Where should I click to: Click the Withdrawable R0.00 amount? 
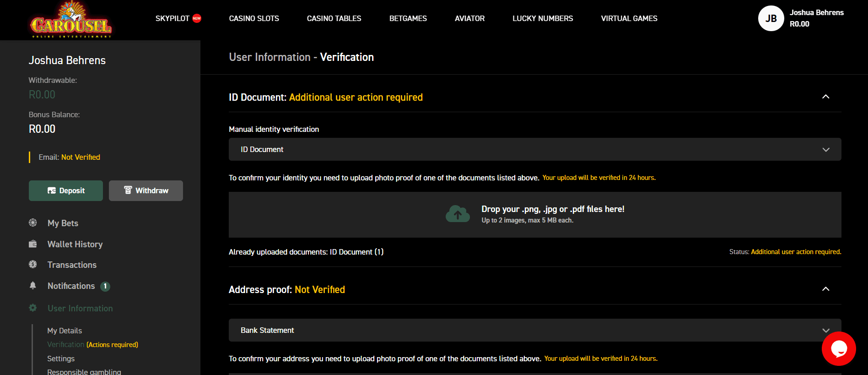(42, 95)
